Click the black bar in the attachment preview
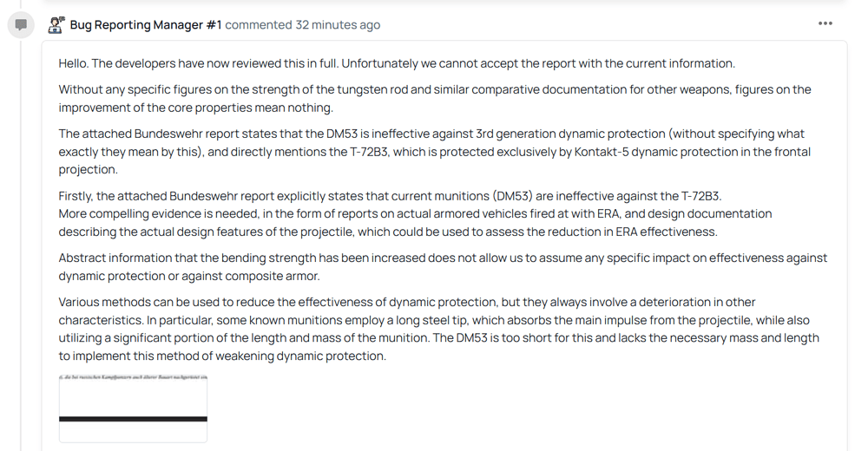Screen dimensions: 868x451 pos(133,419)
